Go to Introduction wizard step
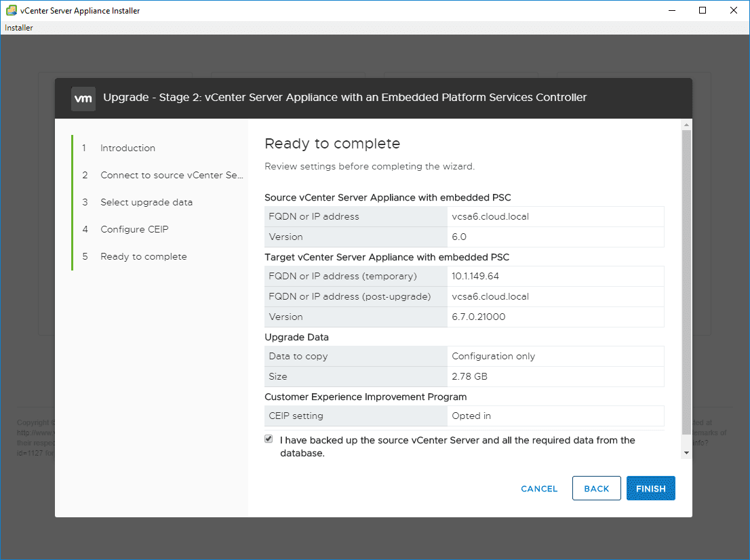The image size is (750, 560). coord(127,148)
